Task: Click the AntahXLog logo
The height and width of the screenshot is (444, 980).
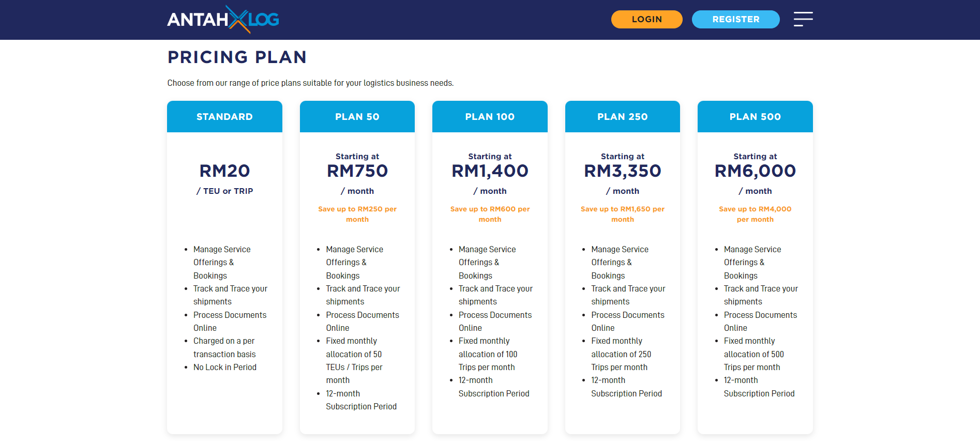Action: (x=223, y=20)
